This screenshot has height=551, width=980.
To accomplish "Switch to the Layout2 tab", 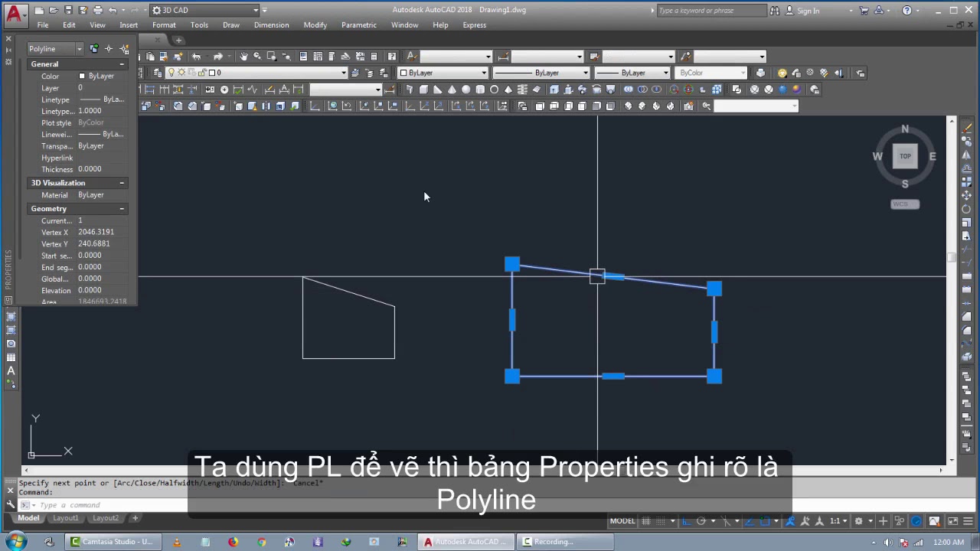I will (x=106, y=518).
